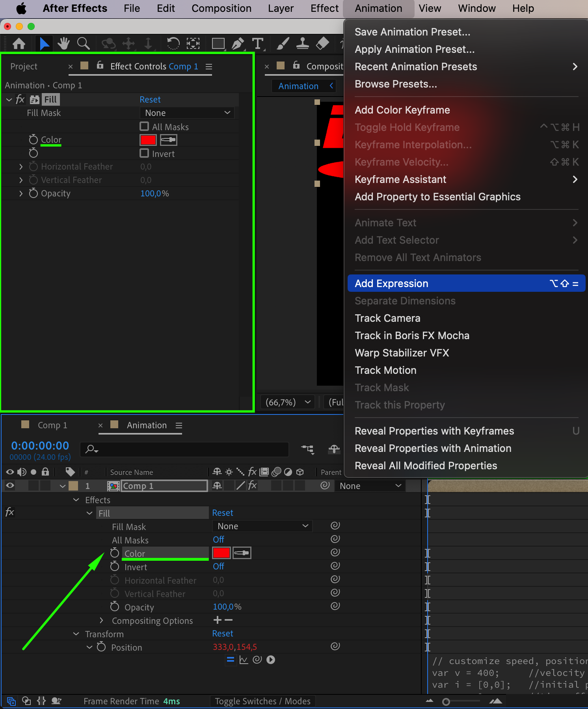Viewport: 588px width, 709px height.
Task: Collapse the Transform group
Action: click(76, 634)
